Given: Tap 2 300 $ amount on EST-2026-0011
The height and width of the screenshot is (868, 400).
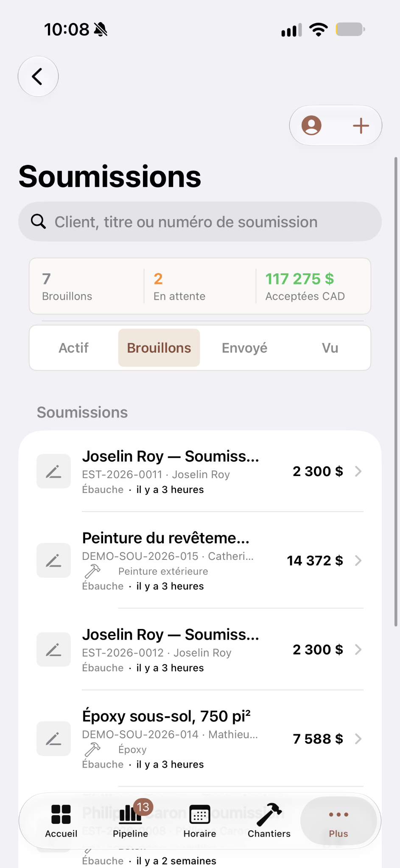Looking at the screenshot, I should click(x=318, y=471).
